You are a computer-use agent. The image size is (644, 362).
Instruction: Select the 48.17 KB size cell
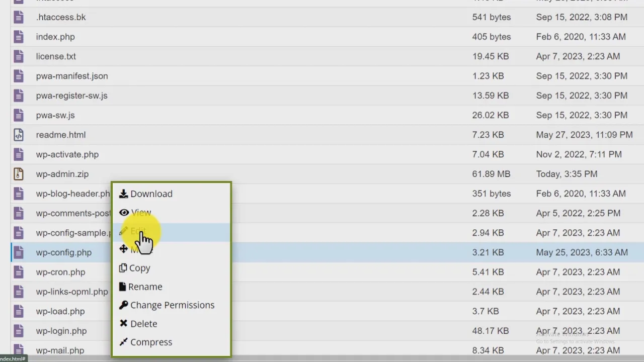coord(491,331)
